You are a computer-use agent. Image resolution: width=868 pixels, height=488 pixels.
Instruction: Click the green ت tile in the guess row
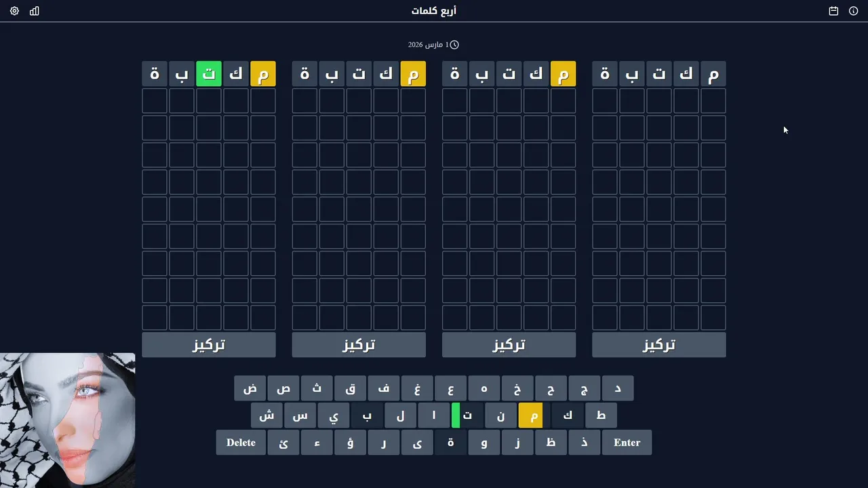[x=209, y=74]
